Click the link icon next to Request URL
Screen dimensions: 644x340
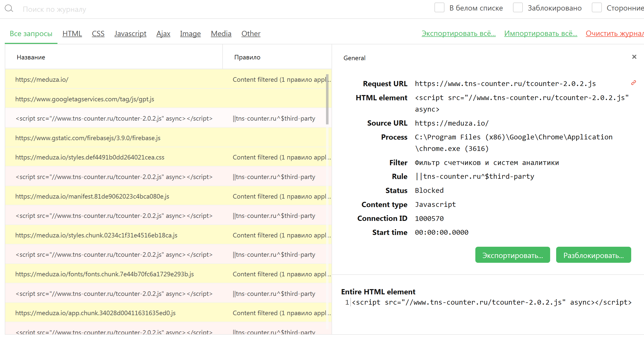(x=634, y=83)
